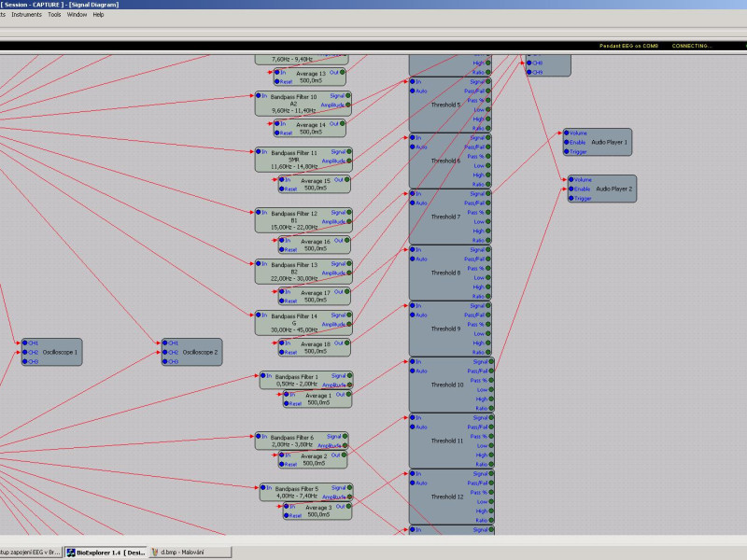Viewport: 747px width, 560px height.
Task: Open the Instruments menu
Action: [26, 15]
